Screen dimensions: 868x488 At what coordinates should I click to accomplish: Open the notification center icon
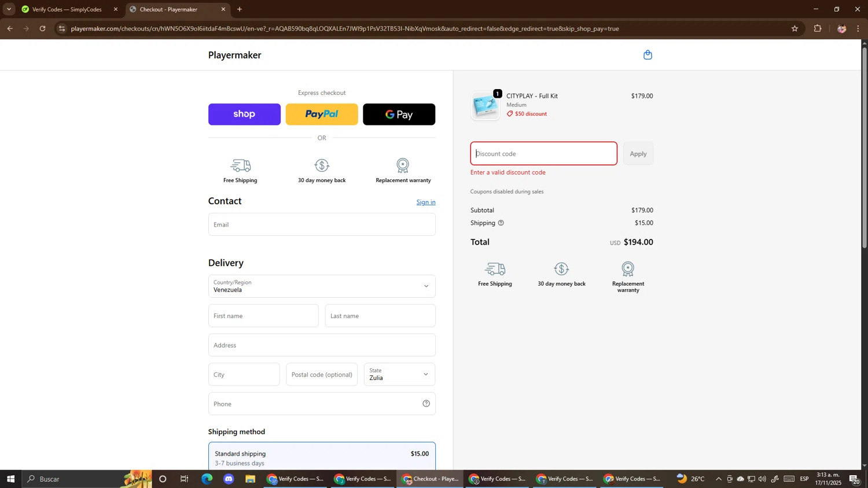coord(855,479)
